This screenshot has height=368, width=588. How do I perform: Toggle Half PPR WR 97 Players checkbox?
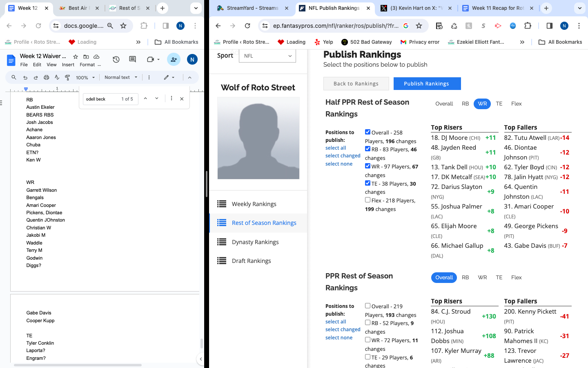367,166
